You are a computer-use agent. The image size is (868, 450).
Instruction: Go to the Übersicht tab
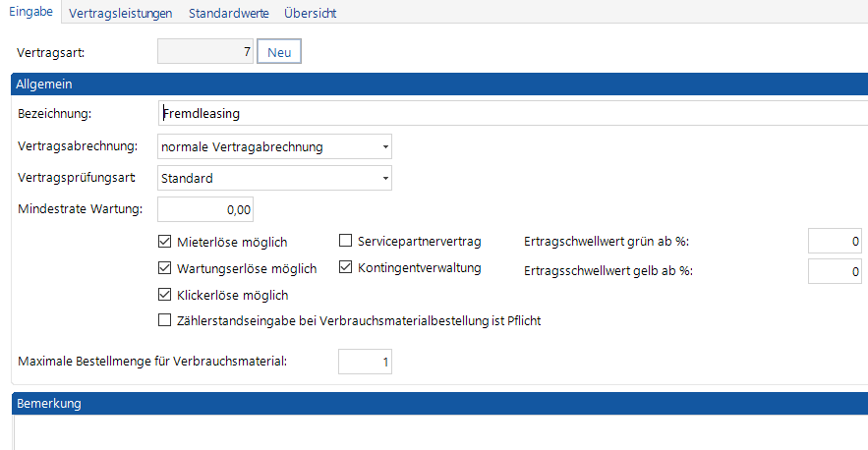[x=313, y=13]
